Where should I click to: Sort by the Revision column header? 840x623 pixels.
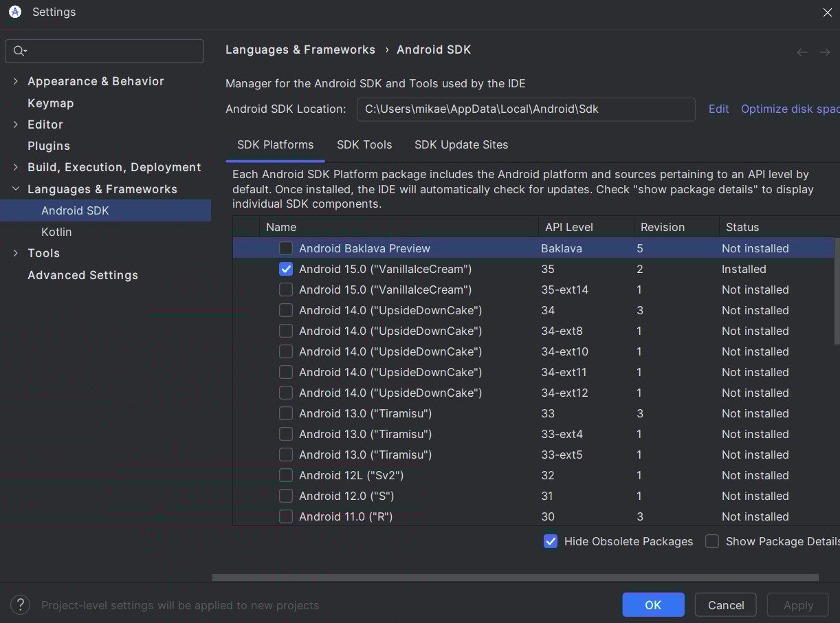pos(676,227)
